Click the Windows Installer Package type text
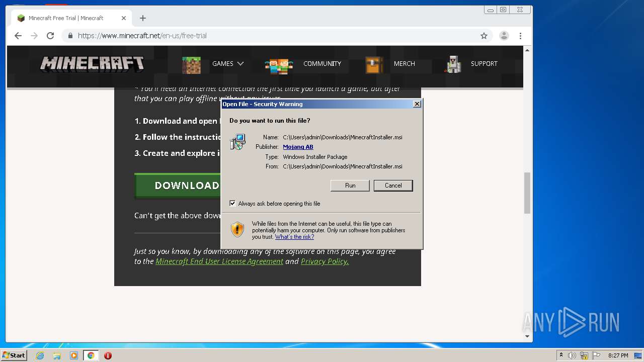The height and width of the screenshot is (362, 644). pyautogui.click(x=315, y=157)
